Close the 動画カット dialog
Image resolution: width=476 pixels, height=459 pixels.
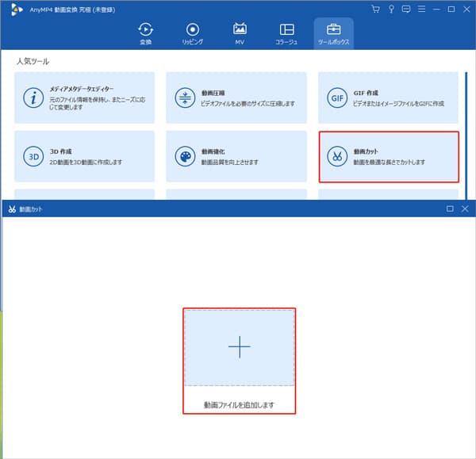(x=464, y=208)
